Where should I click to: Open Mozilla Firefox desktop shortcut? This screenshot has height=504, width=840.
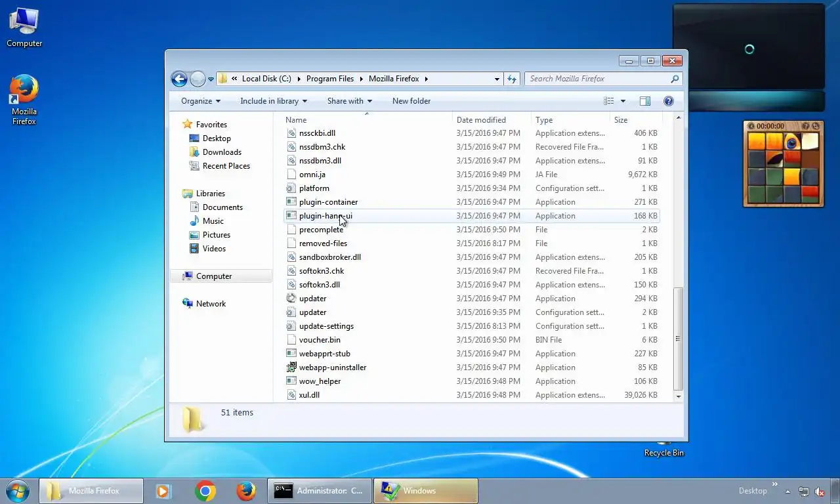click(x=24, y=100)
